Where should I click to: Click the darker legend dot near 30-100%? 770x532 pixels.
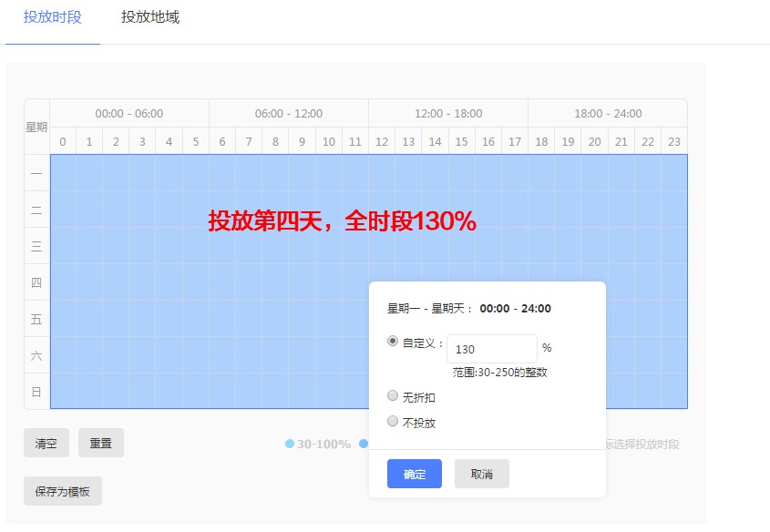(x=364, y=444)
